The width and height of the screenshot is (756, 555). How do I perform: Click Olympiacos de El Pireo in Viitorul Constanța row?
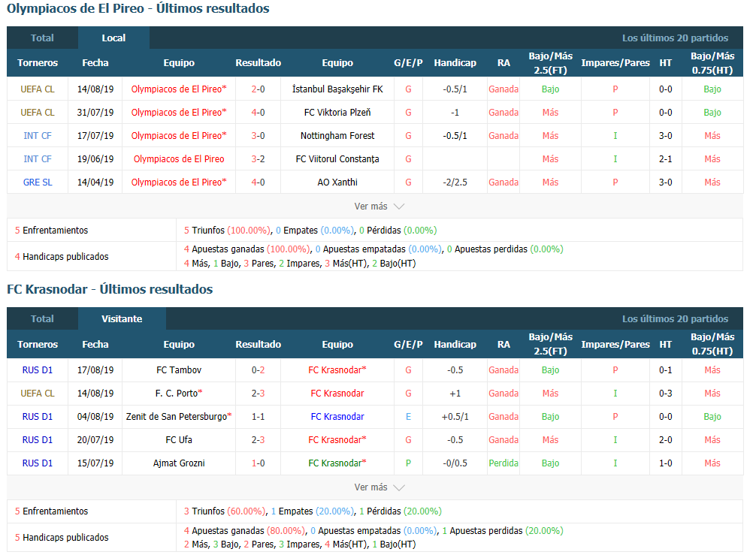179,159
